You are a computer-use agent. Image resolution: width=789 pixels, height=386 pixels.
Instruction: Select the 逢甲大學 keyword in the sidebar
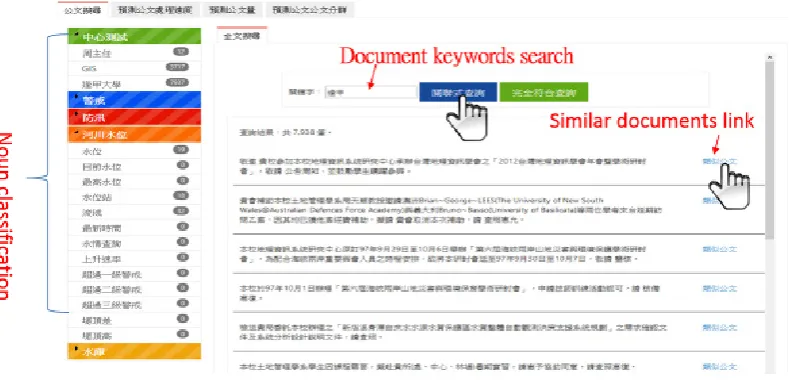click(x=134, y=84)
